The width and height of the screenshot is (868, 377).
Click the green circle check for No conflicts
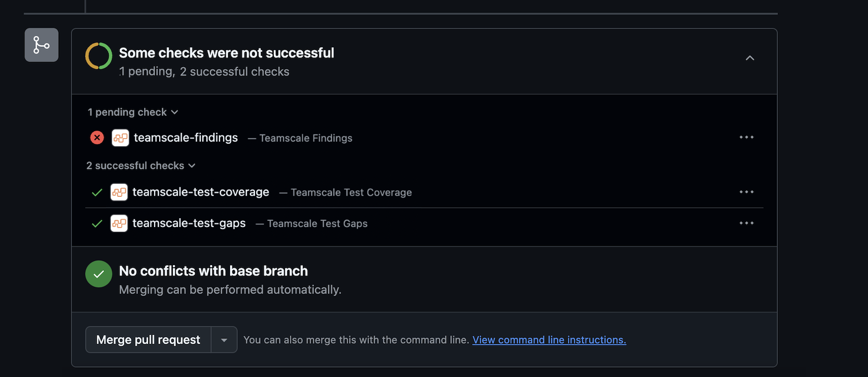tap(99, 274)
